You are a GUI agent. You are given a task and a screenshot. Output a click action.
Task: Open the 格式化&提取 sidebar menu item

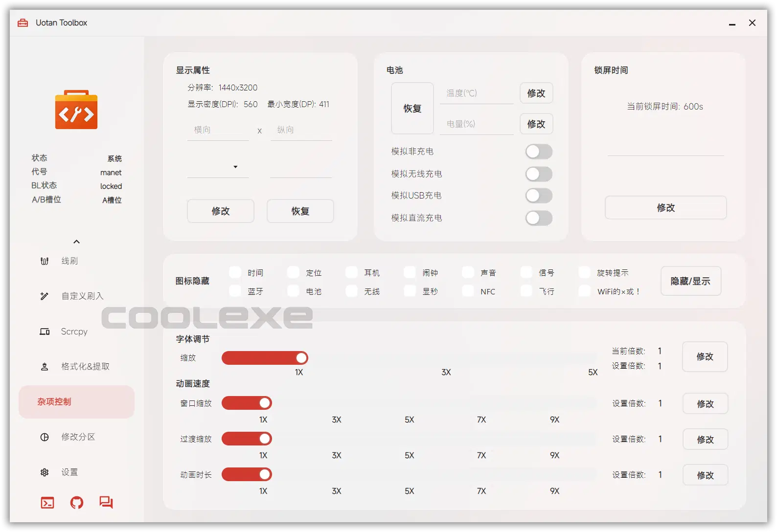(76, 367)
